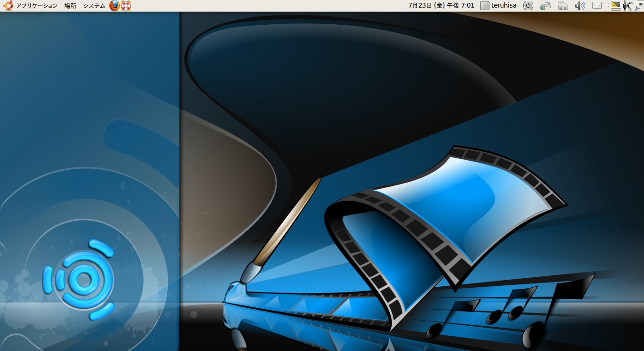This screenshot has height=351, width=644.
Task: Click the power shutdown icon
Action: [x=529, y=6]
